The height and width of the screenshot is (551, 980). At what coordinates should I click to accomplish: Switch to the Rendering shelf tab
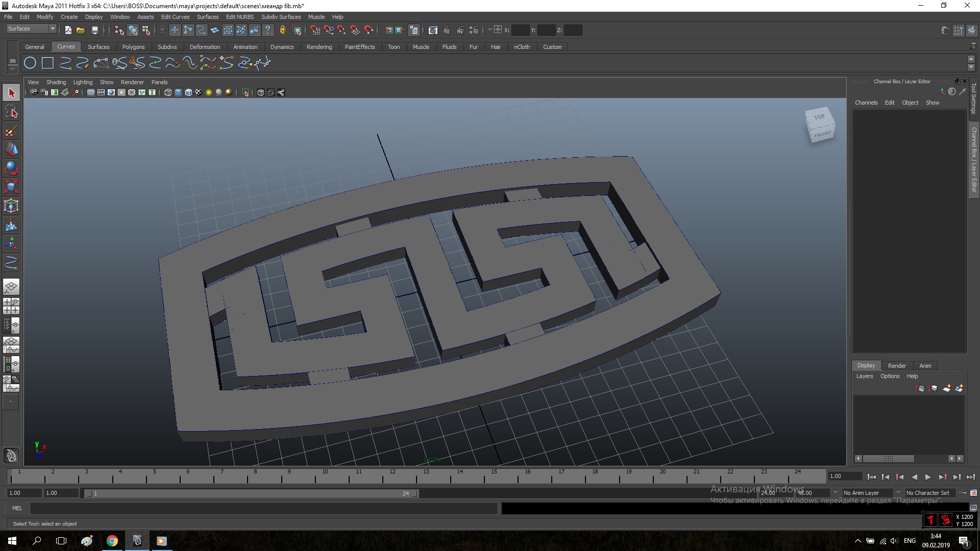pyautogui.click(x=319, y=47)
